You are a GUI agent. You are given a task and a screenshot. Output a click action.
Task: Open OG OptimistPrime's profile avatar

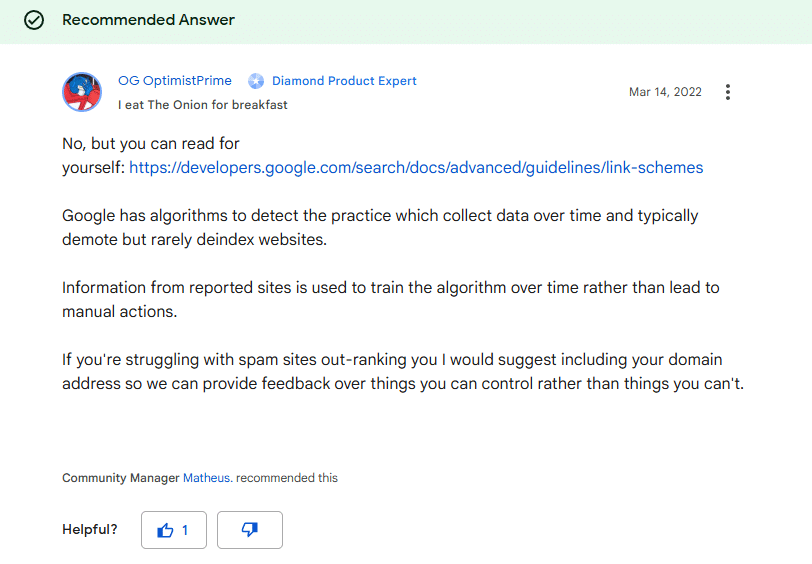click(x=82, y=92)
